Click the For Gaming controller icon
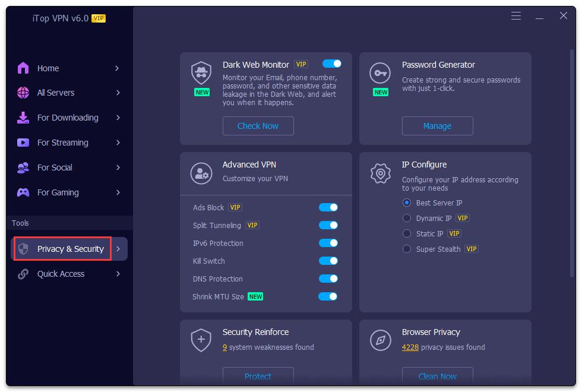The image size is (582, 392). [23, 192]
